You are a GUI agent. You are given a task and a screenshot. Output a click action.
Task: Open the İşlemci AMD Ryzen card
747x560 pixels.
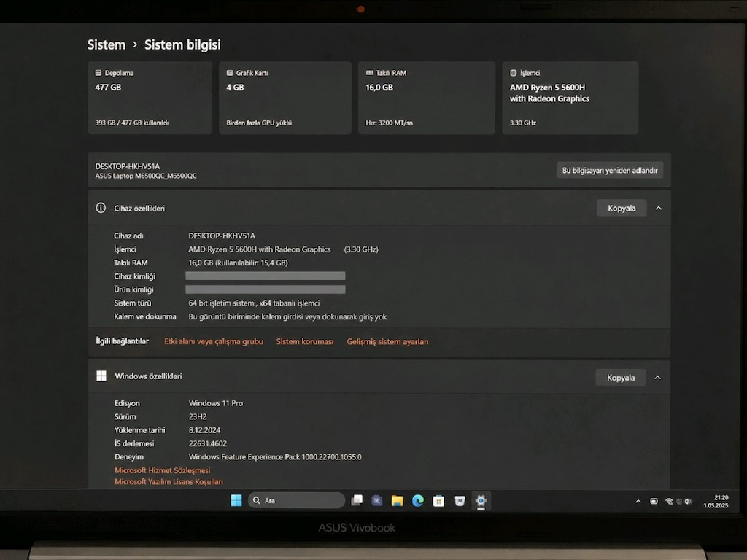pyautogui.click(x=570, y=98)
